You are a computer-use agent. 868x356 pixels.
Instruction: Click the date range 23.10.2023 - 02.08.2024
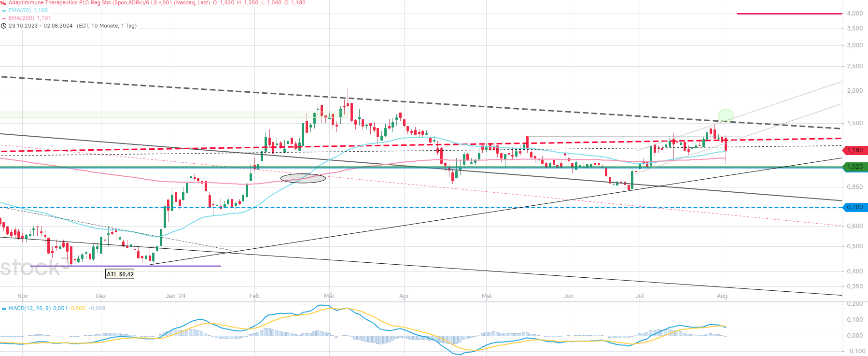[x=41, y=26]
